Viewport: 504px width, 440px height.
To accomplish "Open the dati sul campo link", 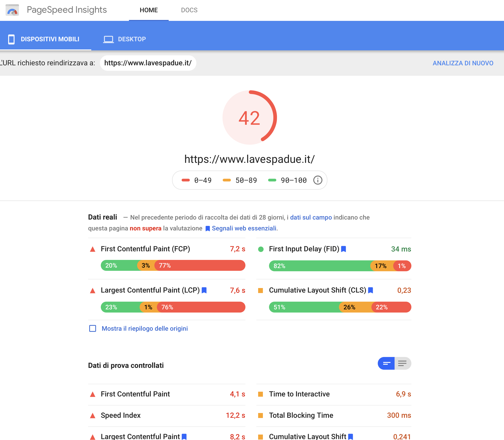I will coord(311,218).
